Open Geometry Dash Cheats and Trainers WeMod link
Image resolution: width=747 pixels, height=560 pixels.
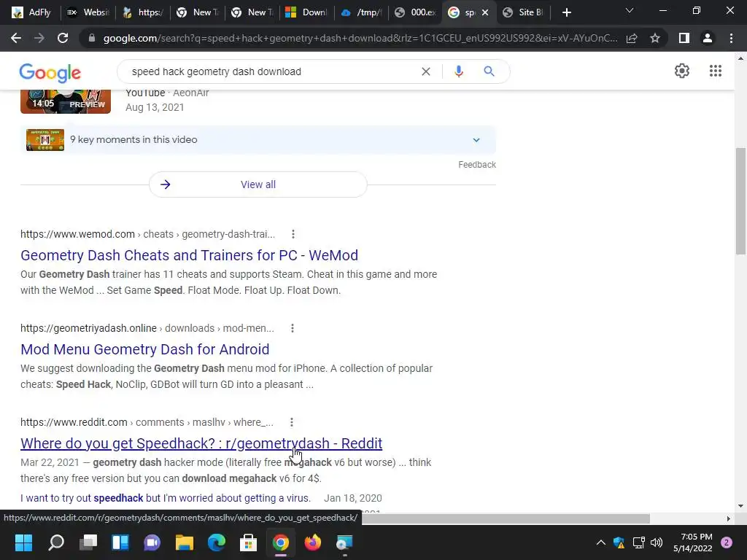[x=189, y=255]
